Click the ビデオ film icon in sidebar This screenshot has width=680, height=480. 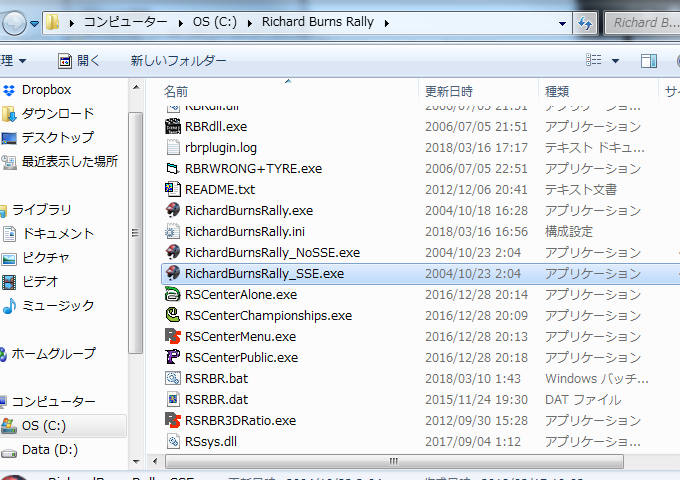tap(9, 282)
